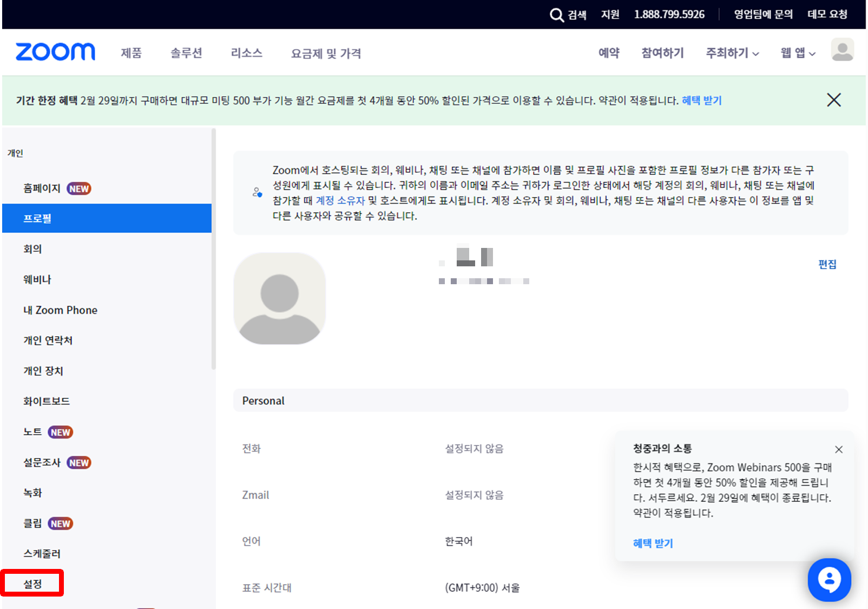
Task: Close the limited-time offer banner
Action: [x=834, y=100]
